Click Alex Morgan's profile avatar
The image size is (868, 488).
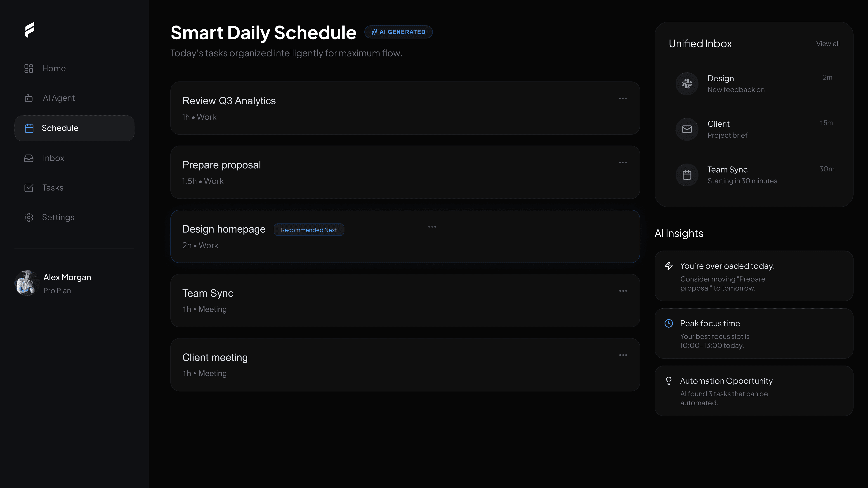pos(27,283)
